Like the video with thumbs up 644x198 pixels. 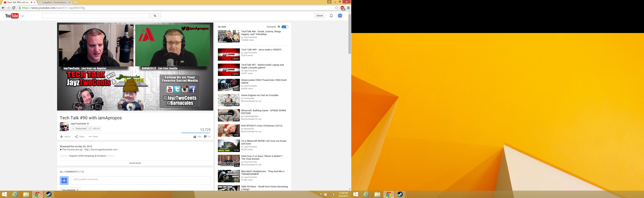[194, 137]
